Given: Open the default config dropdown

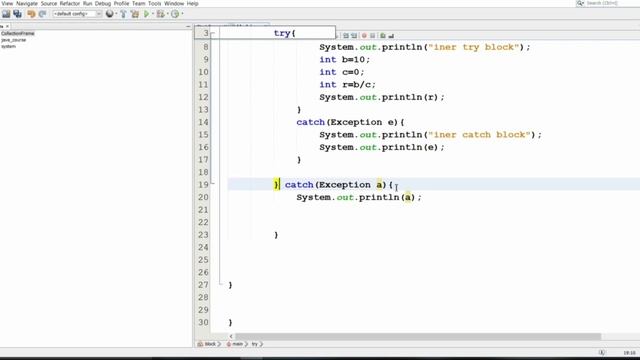Looking at the screenshot, I should tap(77, 14).
